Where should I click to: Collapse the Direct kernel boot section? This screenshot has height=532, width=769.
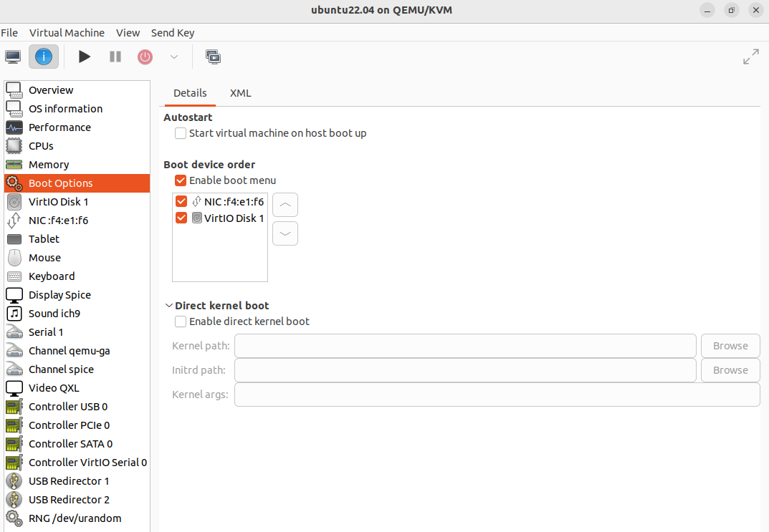(168, 306)
